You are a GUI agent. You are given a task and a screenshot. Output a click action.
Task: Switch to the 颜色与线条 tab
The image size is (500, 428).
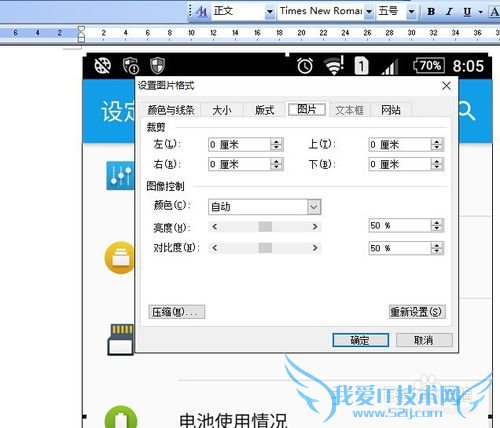(171, 110)
